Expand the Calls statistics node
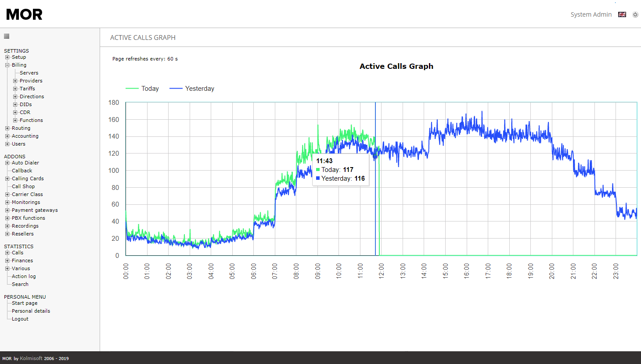The height and width of the screenshot is (364, 641). click(x=7, y=253)
